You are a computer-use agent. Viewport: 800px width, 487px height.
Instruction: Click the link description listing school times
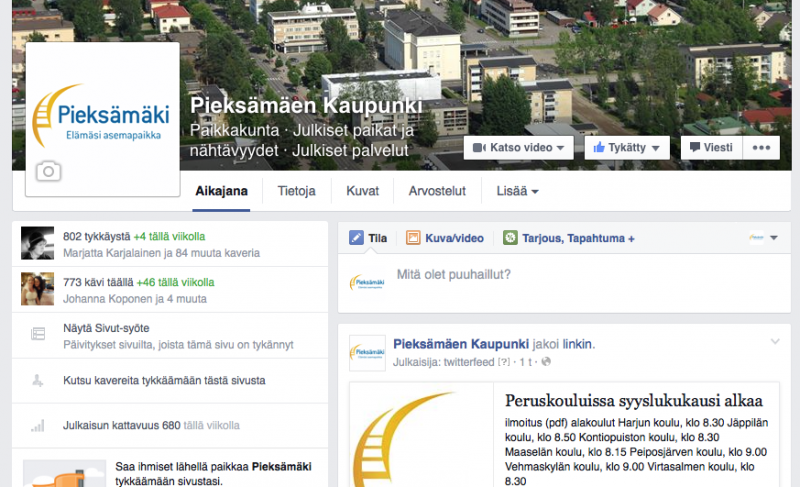pos(637,452)
